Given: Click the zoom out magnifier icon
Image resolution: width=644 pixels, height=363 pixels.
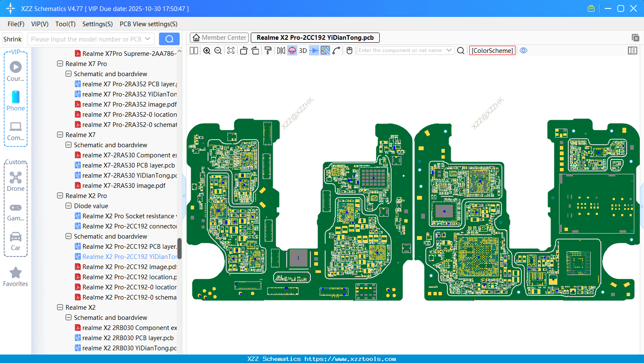Looking at the screenshot, I should click(218, 51).
